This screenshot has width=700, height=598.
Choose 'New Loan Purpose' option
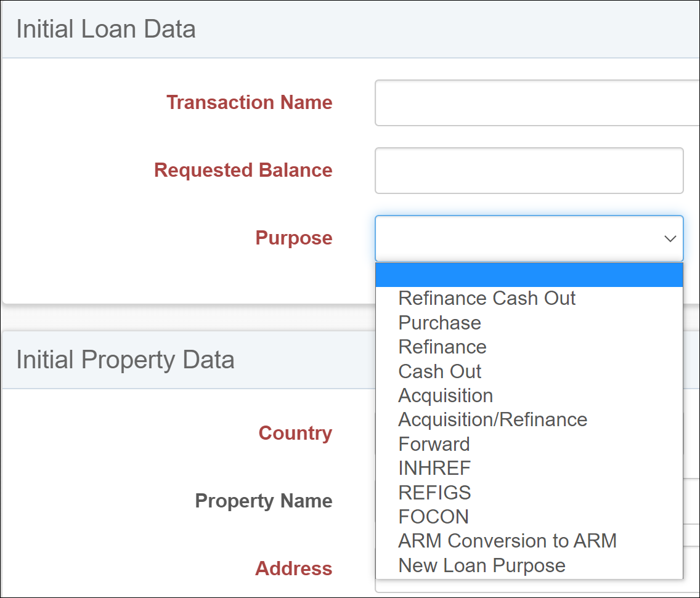pos(482,565)
